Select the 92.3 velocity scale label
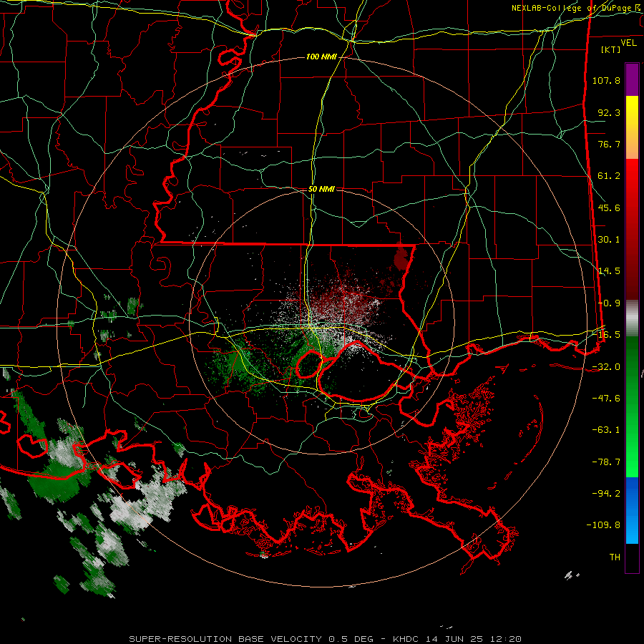The width and height of the screenshot is (644, 644). [609, 112]
